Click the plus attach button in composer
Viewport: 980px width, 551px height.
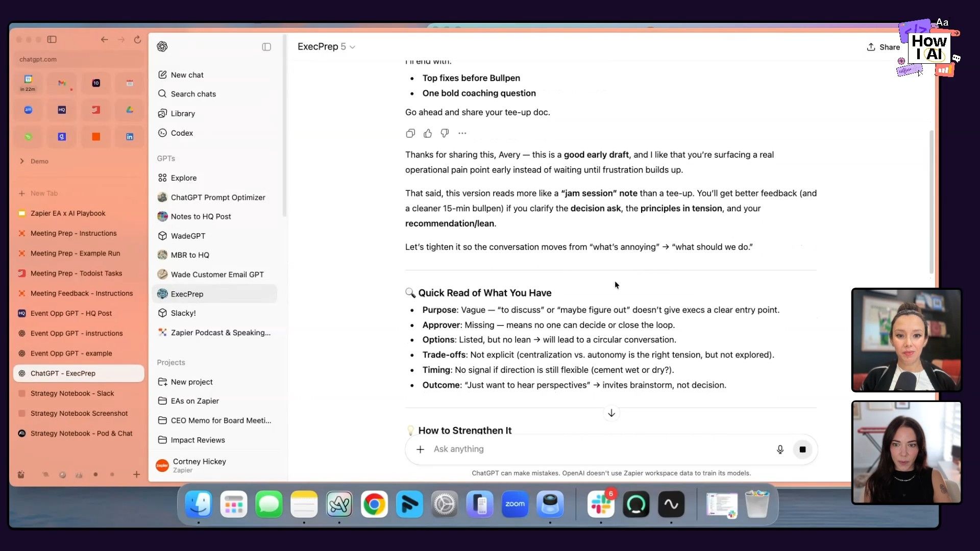point(420,449)
